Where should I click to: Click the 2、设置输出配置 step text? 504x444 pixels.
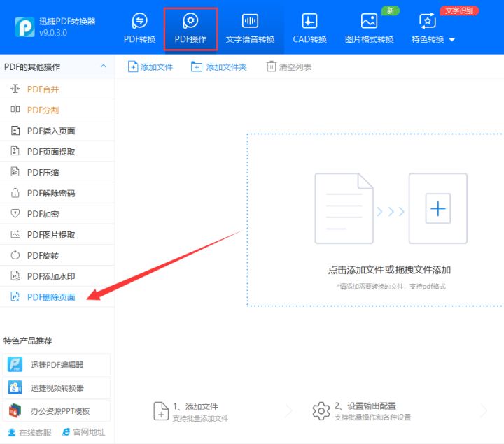coord(365,406)
